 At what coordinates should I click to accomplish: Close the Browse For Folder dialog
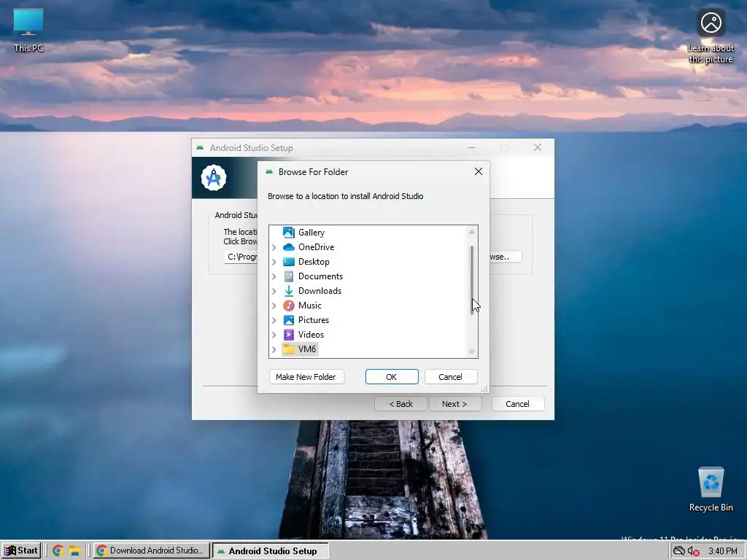pyautogui.click(x=479, y=171)
